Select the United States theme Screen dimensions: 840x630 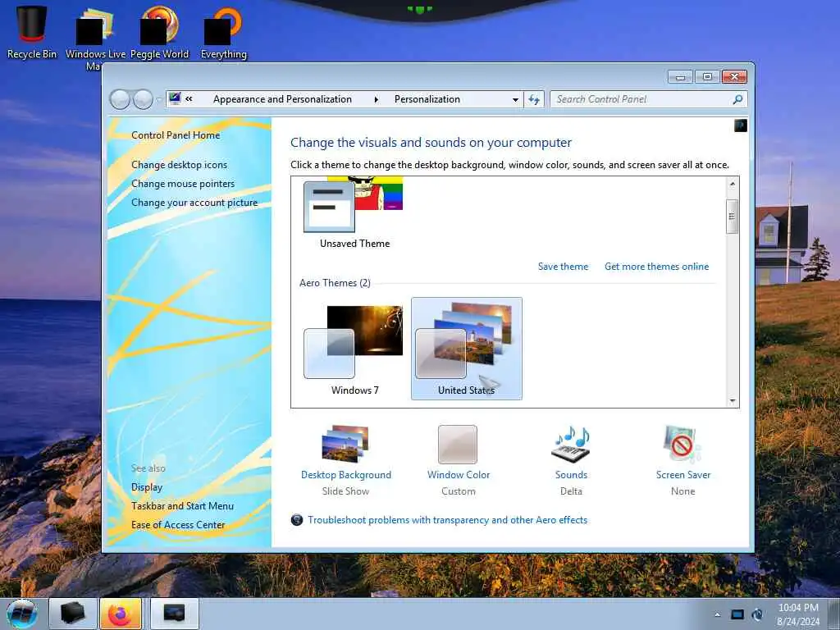point(466,349)
